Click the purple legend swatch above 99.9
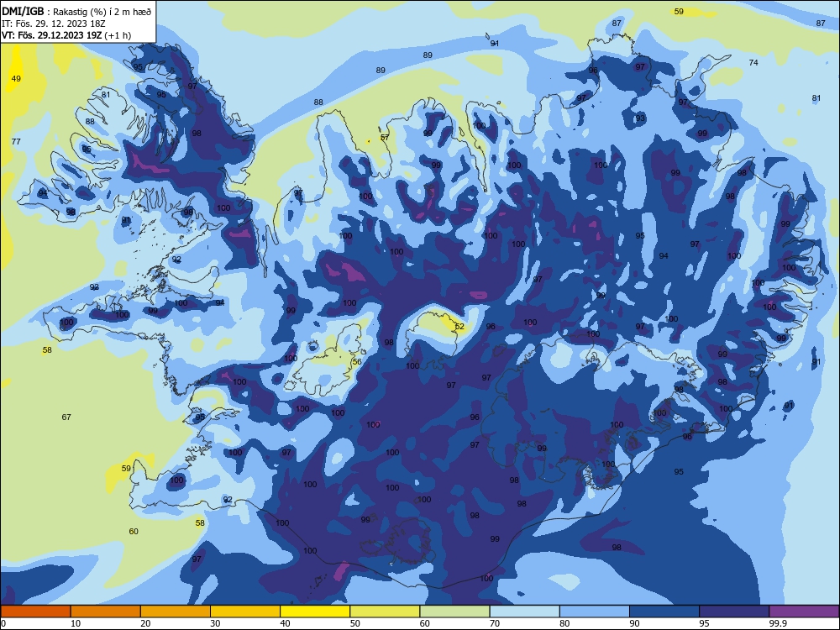Viewport: 840px width, 630px height. [x=804, y=612]
